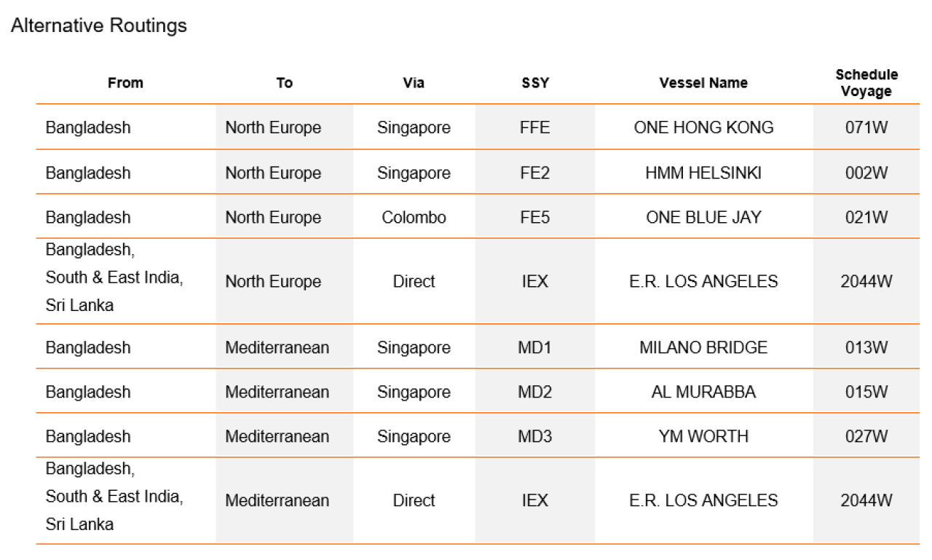Click the Schedule Voyage column header
The image size is (932, 560).
click(866, 83)
